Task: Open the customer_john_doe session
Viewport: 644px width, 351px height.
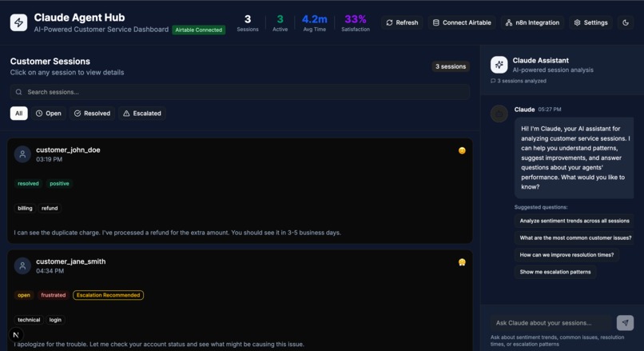Action: click(240, 191)
